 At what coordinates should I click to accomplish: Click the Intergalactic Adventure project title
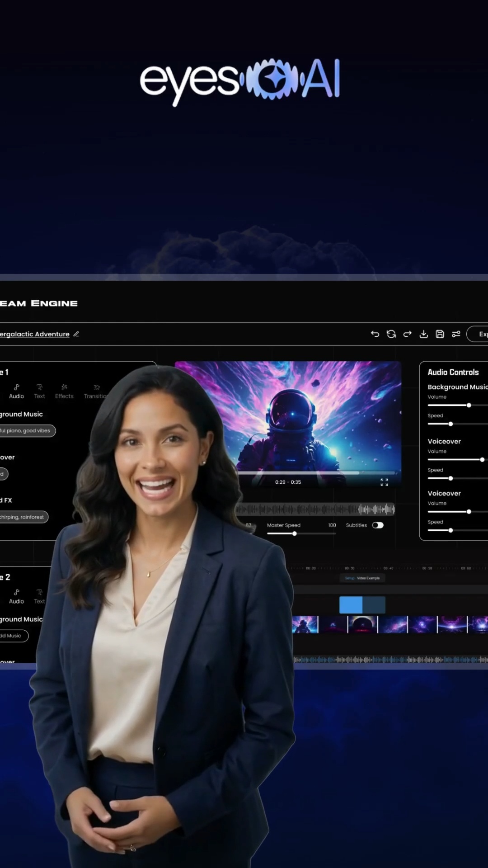pos(35,334)
